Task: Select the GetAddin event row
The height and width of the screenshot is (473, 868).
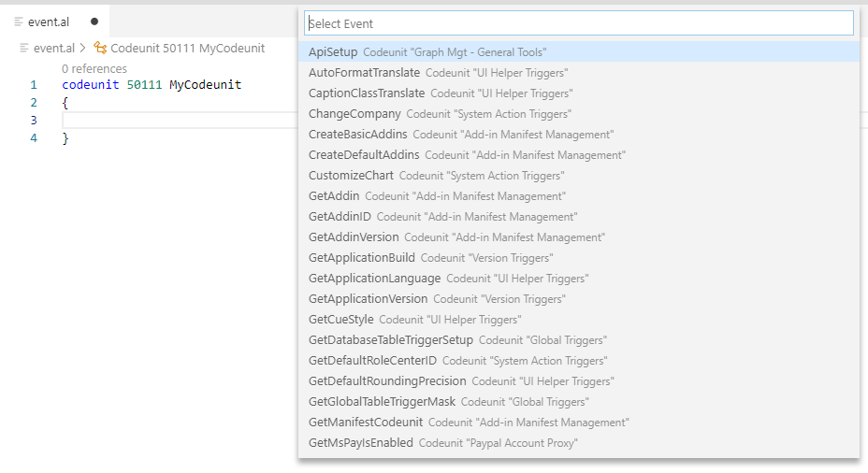Action: pos(578,196)
